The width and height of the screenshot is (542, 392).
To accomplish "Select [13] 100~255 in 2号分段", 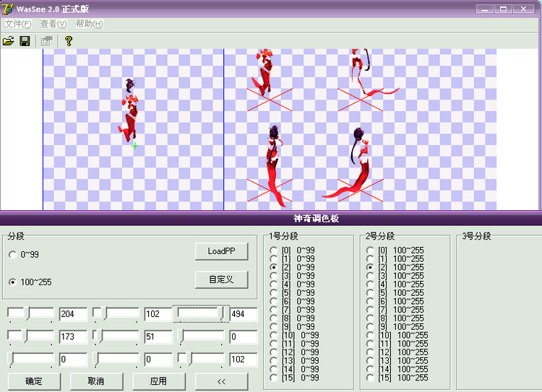I will coord(397,360).
